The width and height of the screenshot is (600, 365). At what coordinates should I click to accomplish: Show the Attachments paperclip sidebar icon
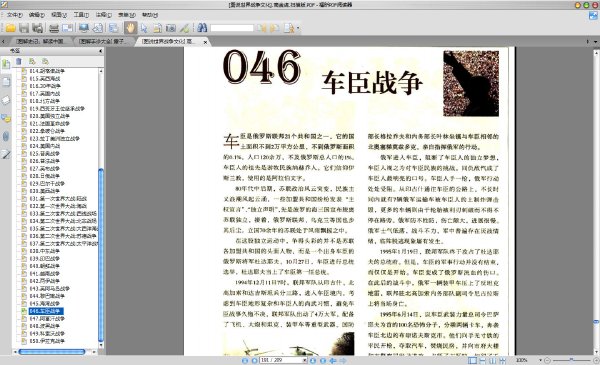[x=6, y=136]
